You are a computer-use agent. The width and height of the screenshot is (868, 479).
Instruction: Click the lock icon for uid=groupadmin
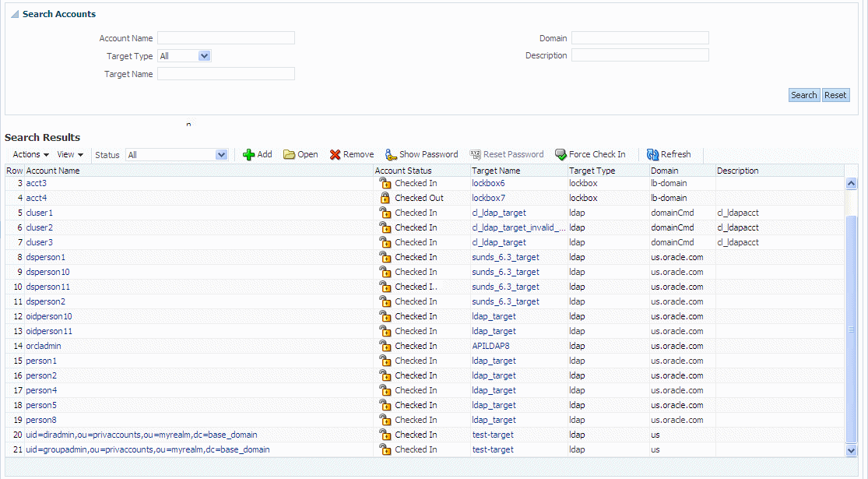point(385,449)
